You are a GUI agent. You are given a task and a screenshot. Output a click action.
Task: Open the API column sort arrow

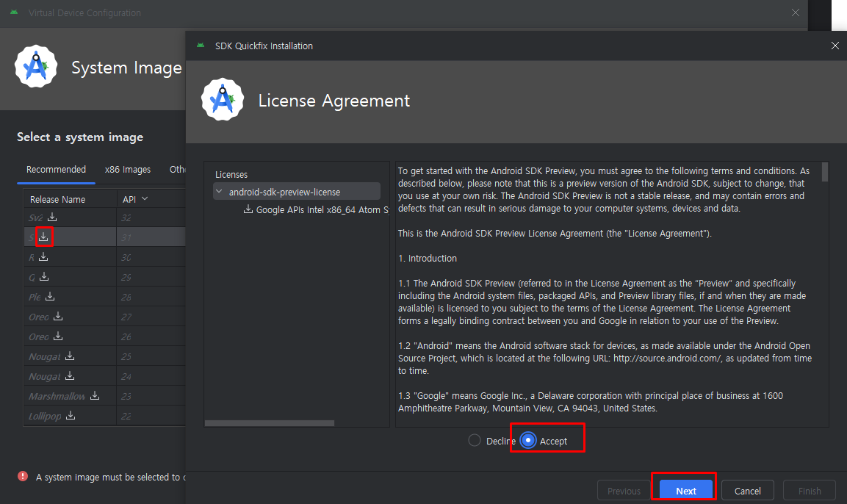[x=145, y=199]
